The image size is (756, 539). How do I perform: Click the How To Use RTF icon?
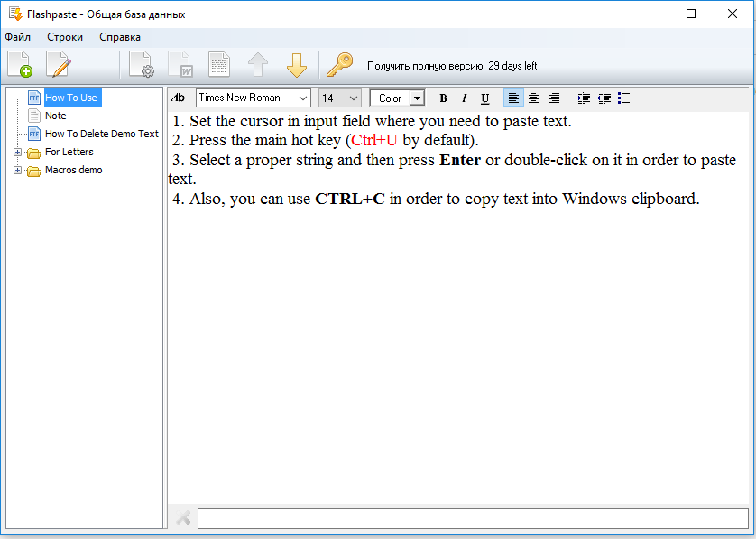(34, 98)
